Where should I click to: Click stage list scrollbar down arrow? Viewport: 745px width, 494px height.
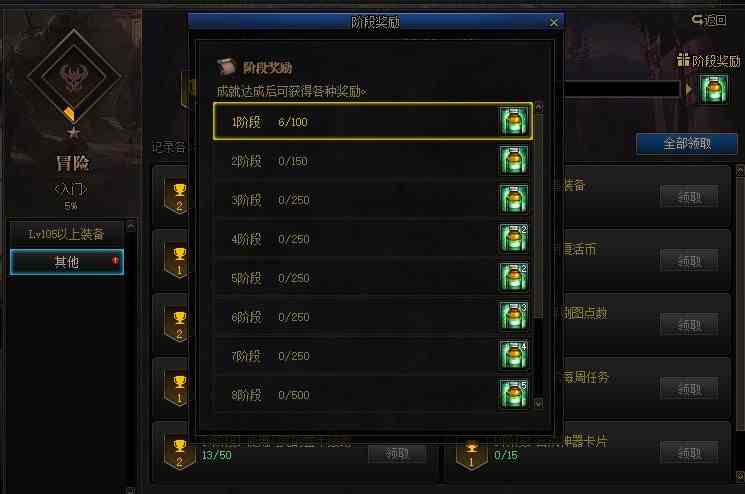coord(538,404)
